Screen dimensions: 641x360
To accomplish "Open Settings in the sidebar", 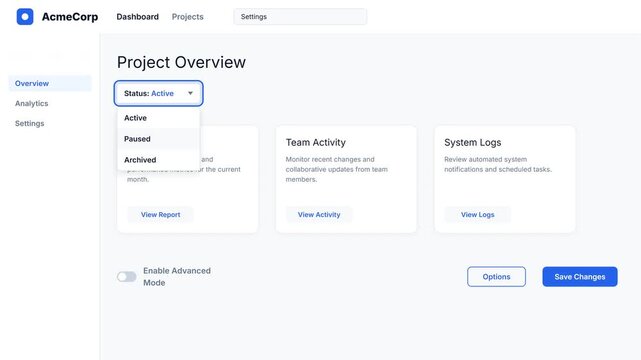I will coord(29,123).
